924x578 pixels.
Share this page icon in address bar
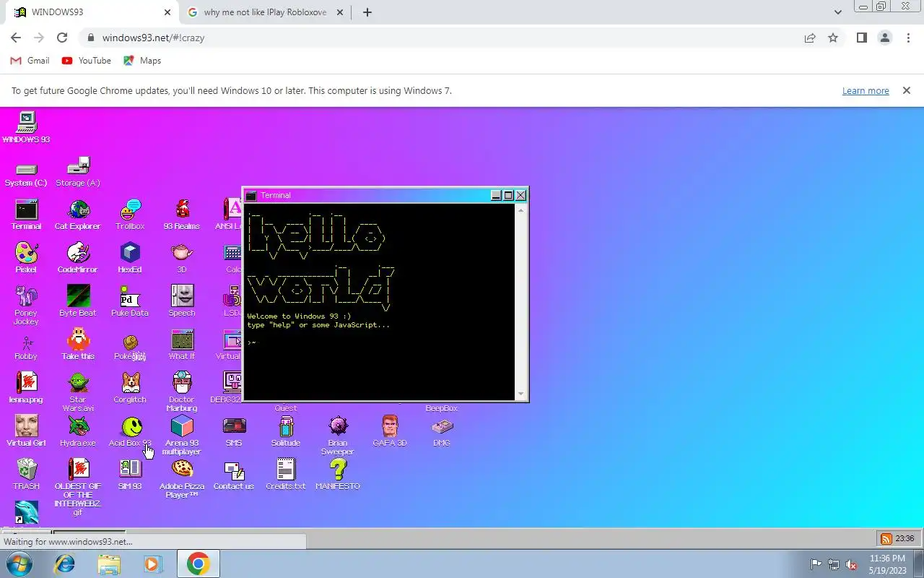point(810,38)
